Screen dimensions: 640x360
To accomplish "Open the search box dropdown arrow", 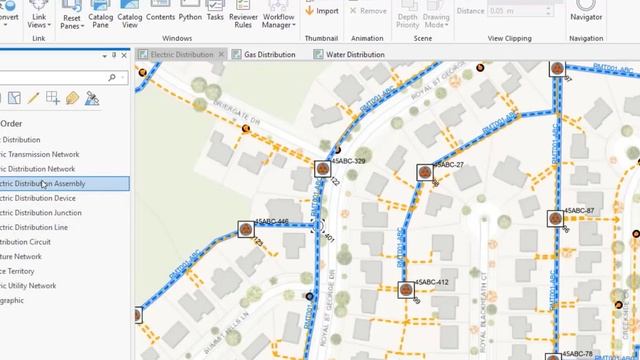I will [123, 78].
